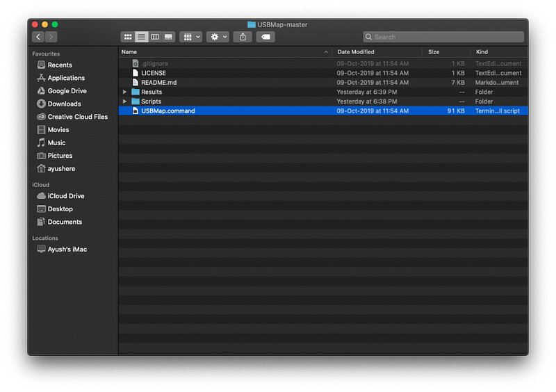The width and height of the screenshot is (556, 392).
Task: Expand the Results folder disclosure triangle
Action: 125,92
